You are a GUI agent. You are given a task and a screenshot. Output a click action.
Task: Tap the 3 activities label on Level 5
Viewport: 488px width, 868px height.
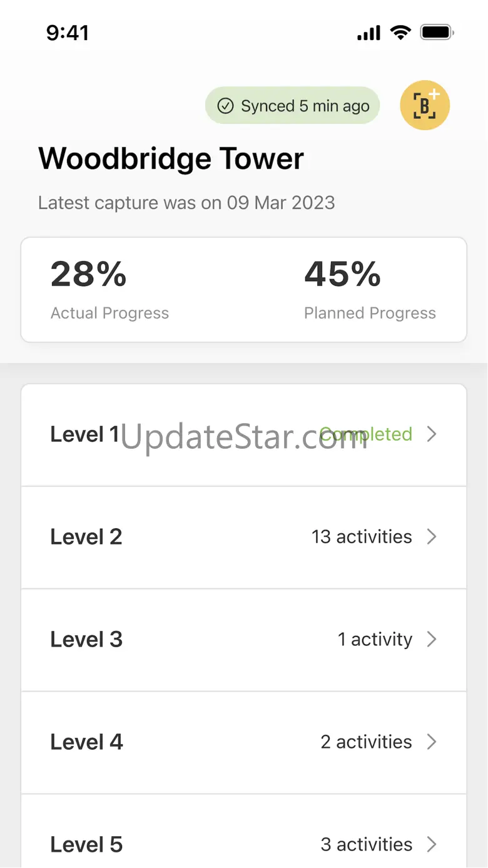[366, 845]
